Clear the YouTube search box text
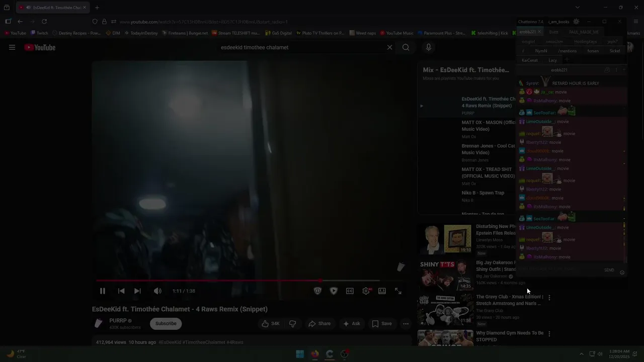Viewport: 644px width, 362px height. pos(389,47)
